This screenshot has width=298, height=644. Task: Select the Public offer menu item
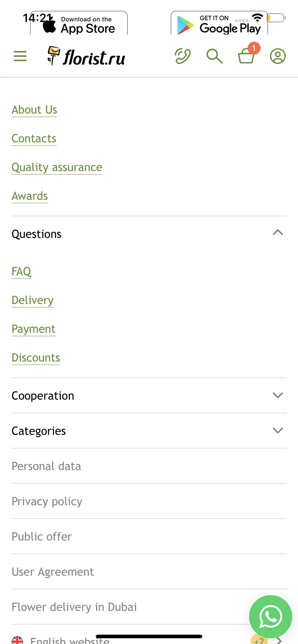click(x=149, y=536)
